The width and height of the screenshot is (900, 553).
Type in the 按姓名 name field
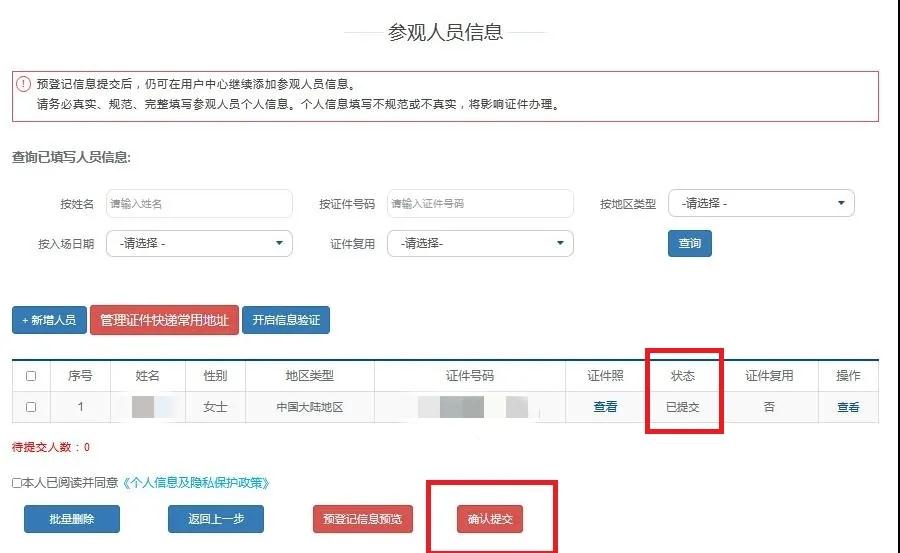click(199, 203)
